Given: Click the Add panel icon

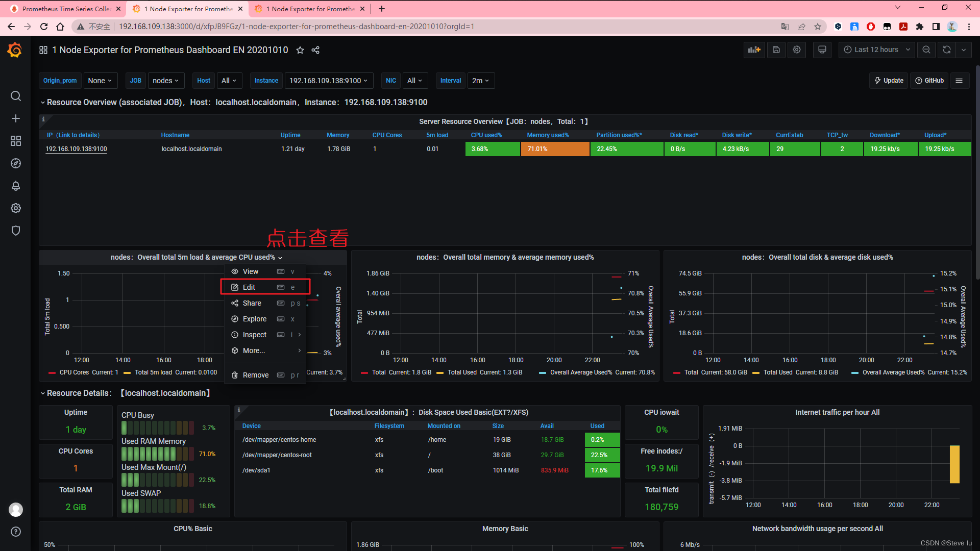Looking at the screenshot, I should (754, 49).
